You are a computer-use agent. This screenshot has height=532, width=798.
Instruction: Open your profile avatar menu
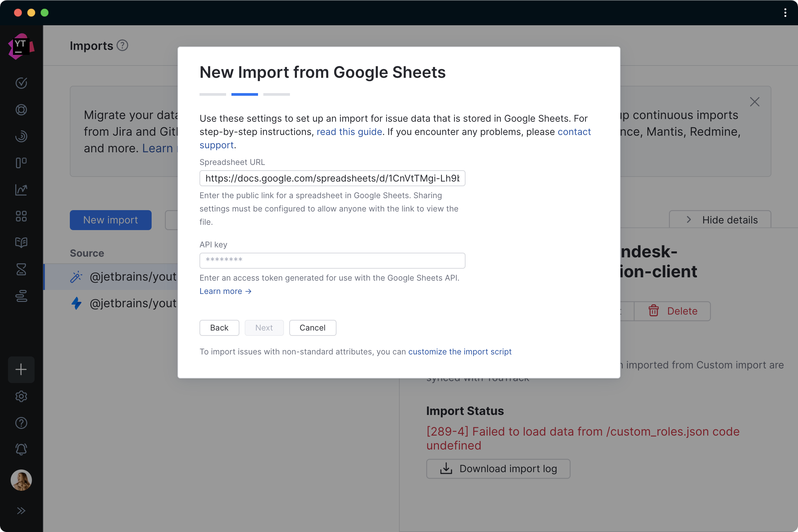(x=21, y=480)
